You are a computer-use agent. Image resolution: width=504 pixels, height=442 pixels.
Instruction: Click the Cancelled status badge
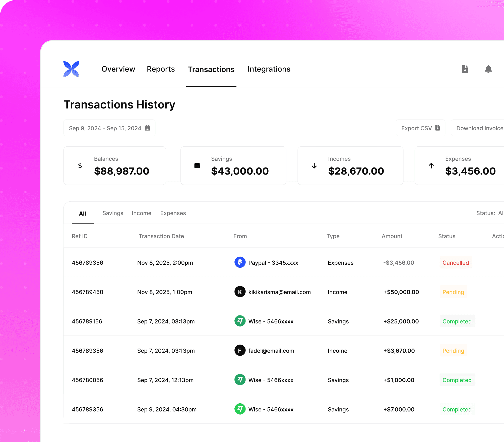(x=456, y=263)
